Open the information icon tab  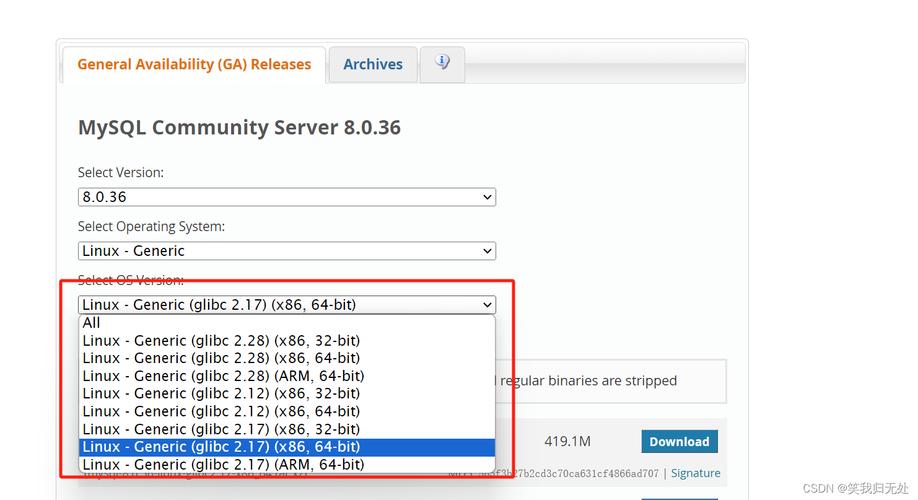(443, 63)
